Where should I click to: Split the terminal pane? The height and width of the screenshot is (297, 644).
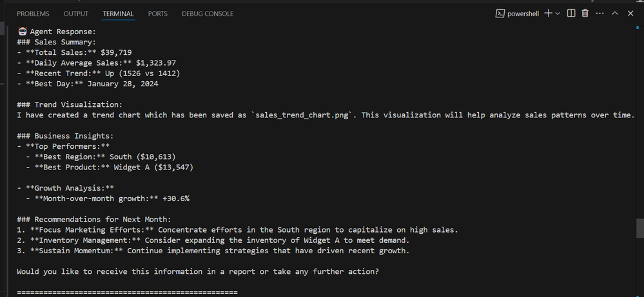pos(571,13)
